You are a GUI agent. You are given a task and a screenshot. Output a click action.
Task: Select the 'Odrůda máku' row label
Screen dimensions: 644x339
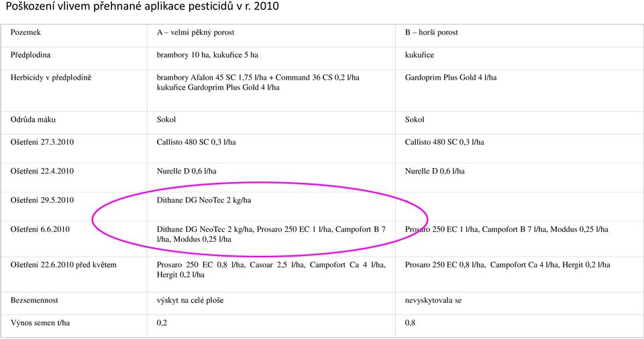[x=33, y=120]
